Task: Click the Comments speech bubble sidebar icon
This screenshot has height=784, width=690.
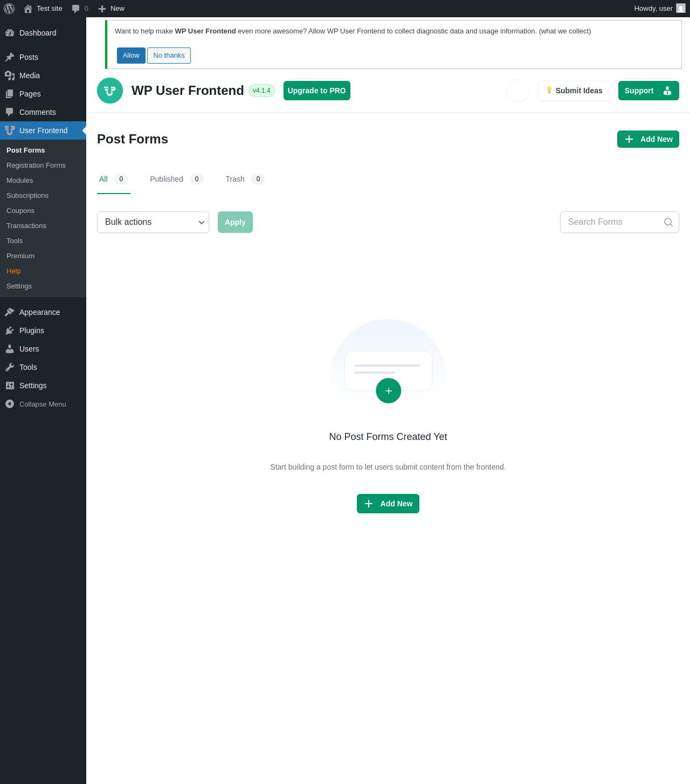Action: pos(10,112)
